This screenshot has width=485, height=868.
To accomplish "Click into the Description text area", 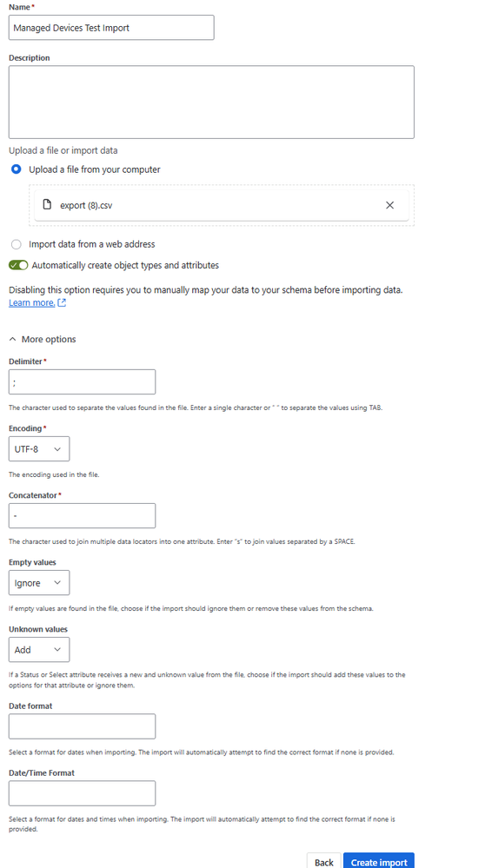I will pos(211,103).
